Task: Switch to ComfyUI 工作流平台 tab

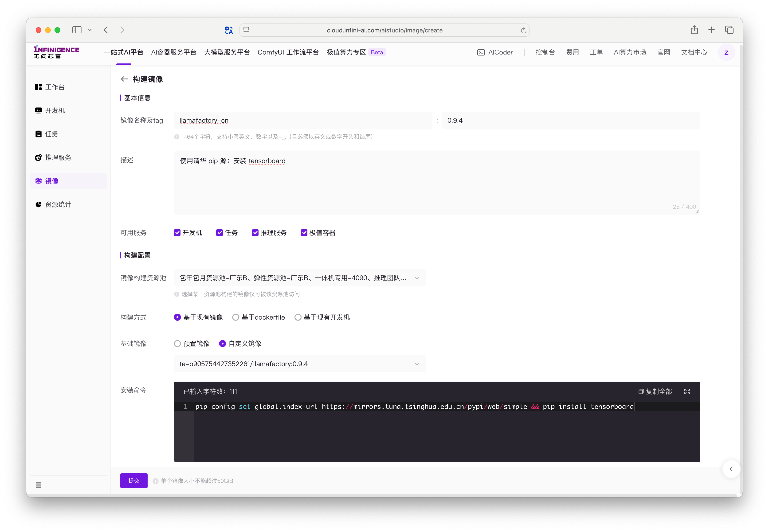Action: tap(288, 52)
